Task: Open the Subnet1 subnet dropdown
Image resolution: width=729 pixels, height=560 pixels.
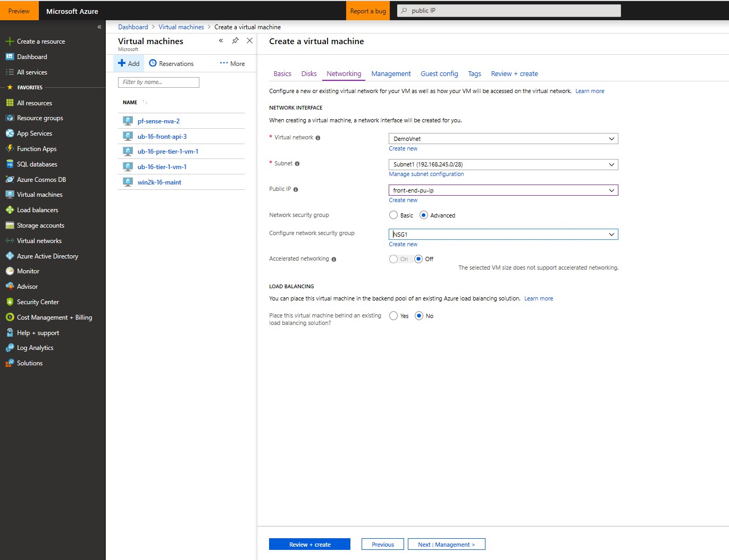Action: [x=504, y=164]
